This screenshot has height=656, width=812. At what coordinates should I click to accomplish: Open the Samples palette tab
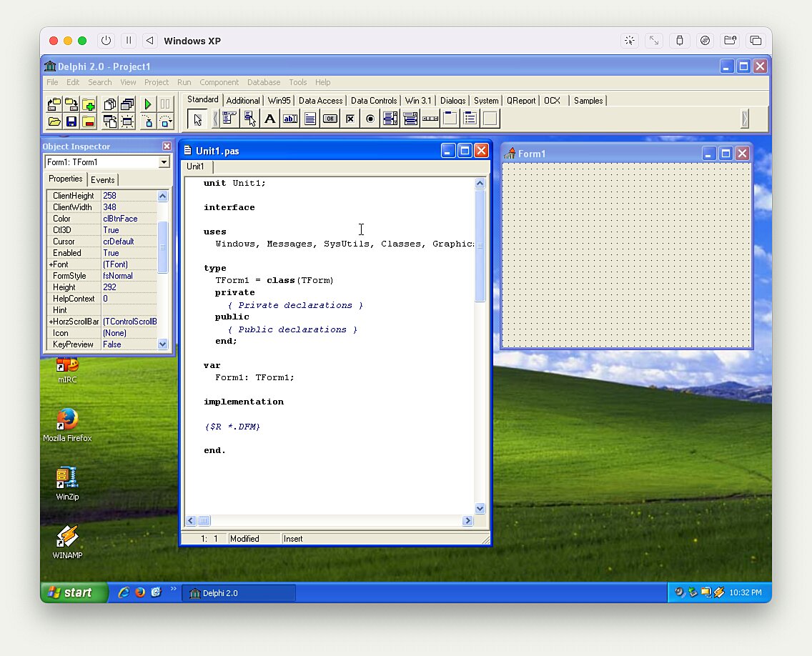pyautogui.click(x=588, y=101)
